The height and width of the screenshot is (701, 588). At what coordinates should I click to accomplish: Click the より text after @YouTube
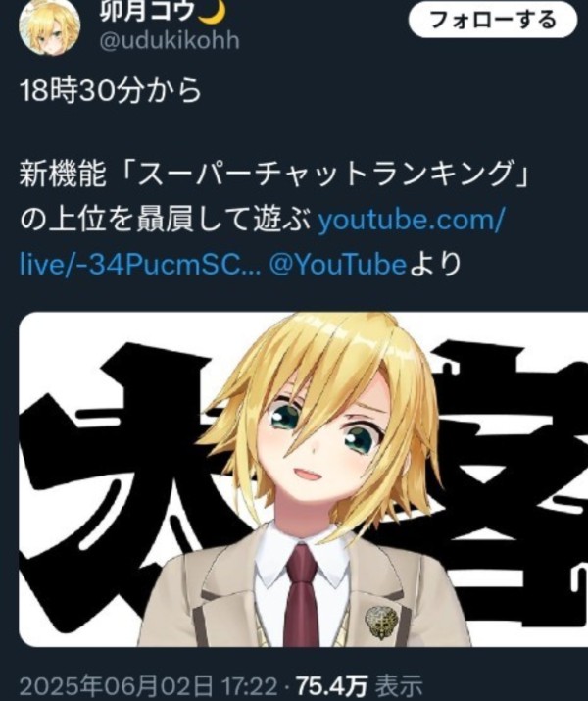point(435,265)
